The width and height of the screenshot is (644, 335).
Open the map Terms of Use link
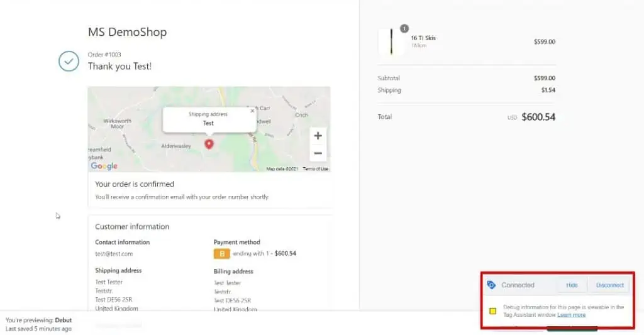tap(316, 168)
